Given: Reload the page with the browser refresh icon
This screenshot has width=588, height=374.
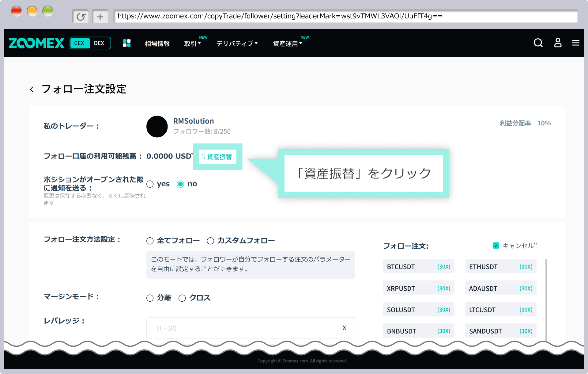Looking at the screenshot, I should pos(81,17).
